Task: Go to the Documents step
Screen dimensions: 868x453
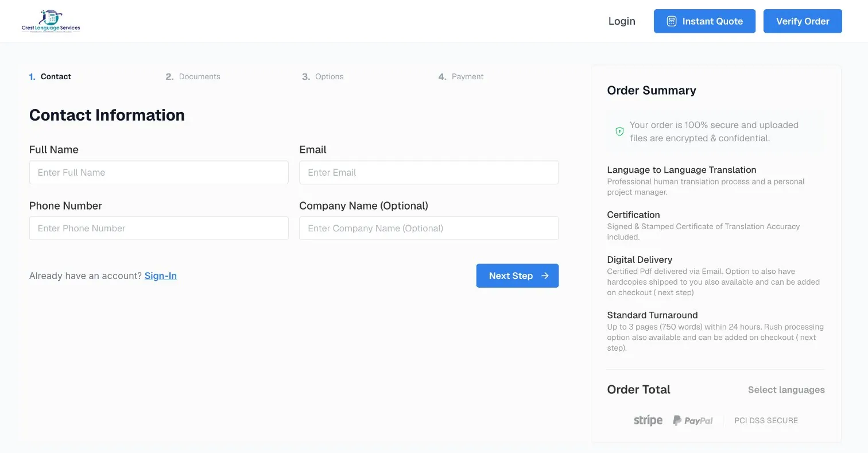Action: (193, 76)
